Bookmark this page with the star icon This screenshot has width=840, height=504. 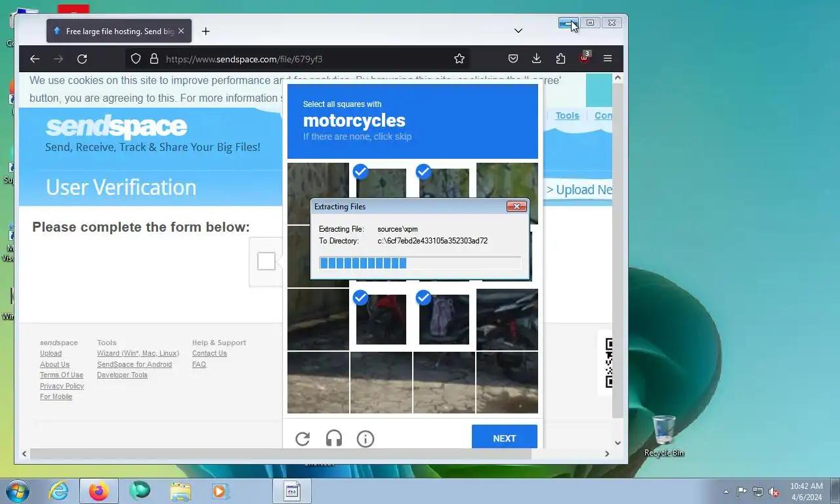[x=459, y=59]
